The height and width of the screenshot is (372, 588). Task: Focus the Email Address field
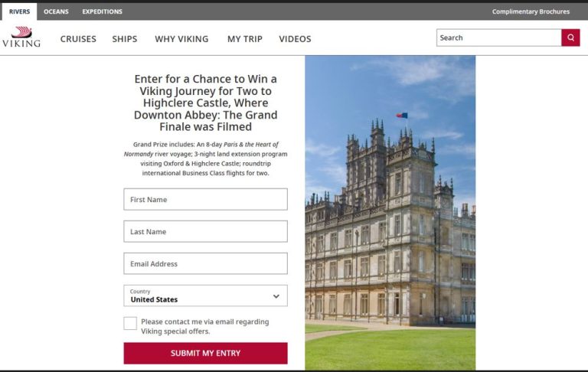[x=205, y=263]
